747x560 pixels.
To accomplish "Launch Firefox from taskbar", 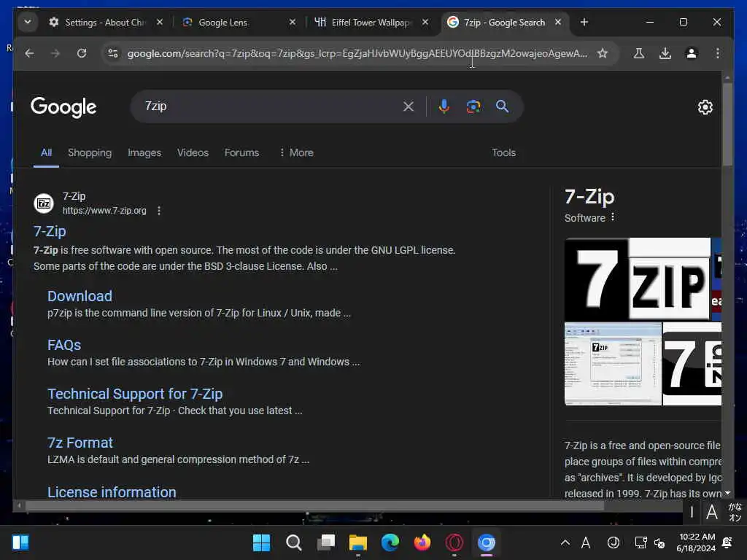I will pyautogui.click(x=422, y=542).
